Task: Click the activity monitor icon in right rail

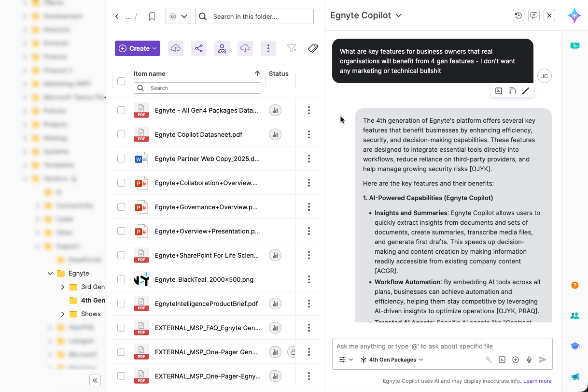Action: pyautogui.click(x=574, y=46)
